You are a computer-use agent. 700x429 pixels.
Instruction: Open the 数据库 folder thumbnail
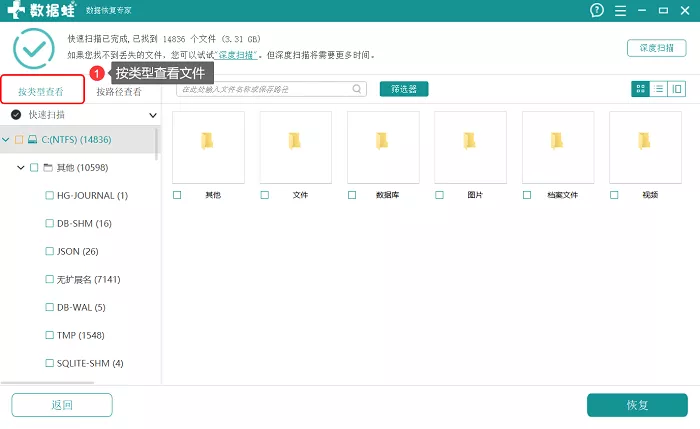[x=383, y=147]
